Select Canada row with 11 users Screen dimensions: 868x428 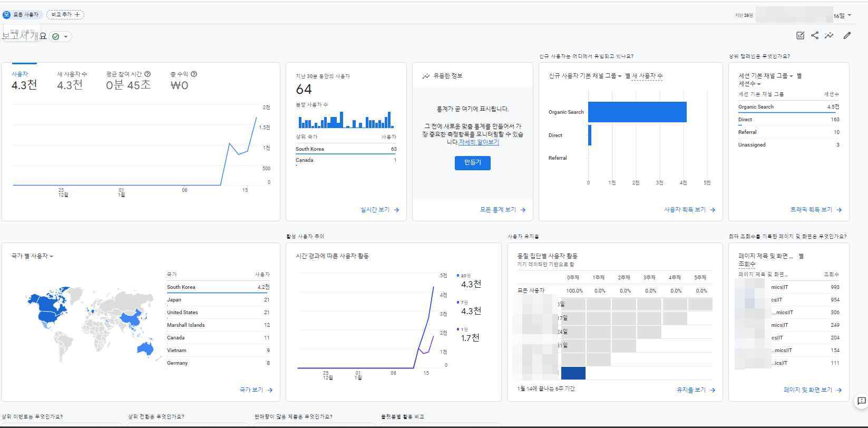pos(218,338)
